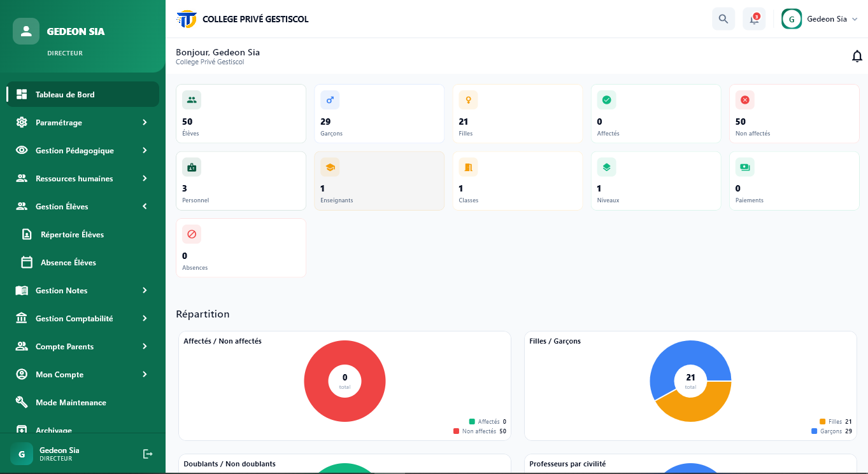
Task: Click the Niveaux layers icon
Action: tap(606, 167)
